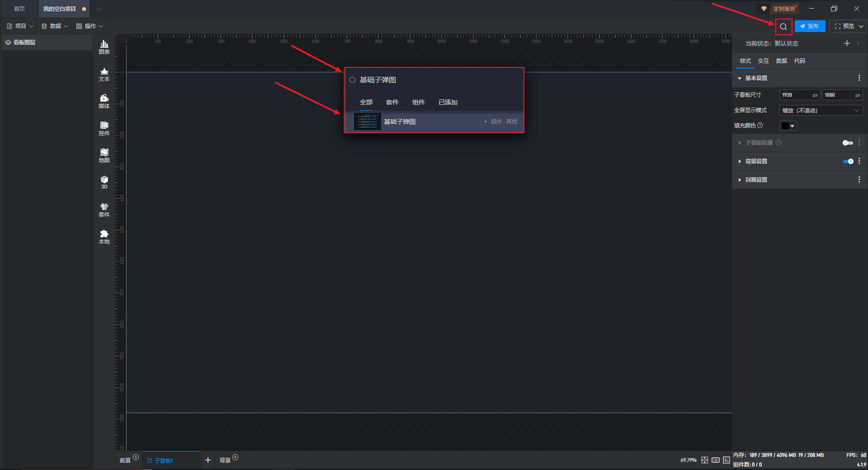
Task: Click the fit-canvas-to-screen icon in status bar
Action: point(704,460)
